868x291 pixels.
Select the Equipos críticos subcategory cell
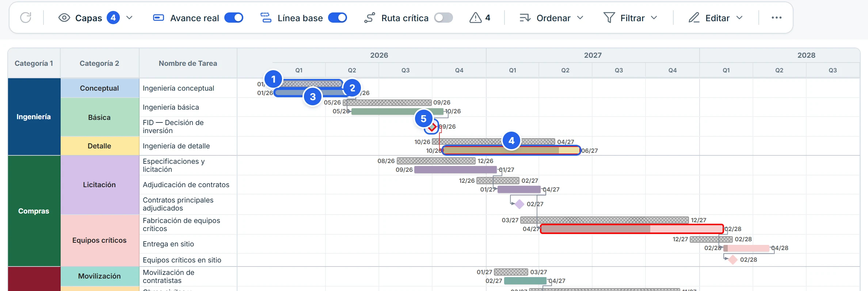pyautogui.click(x=100, y=240)
